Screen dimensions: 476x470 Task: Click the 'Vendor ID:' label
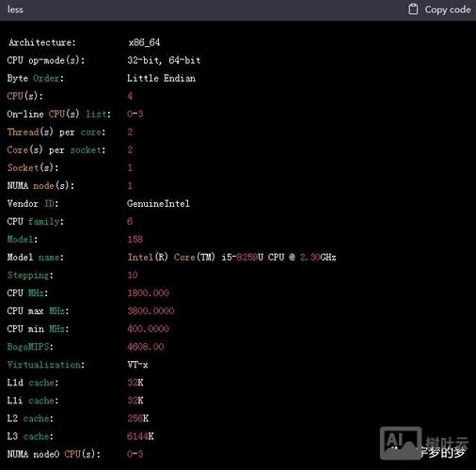point(33,203)
